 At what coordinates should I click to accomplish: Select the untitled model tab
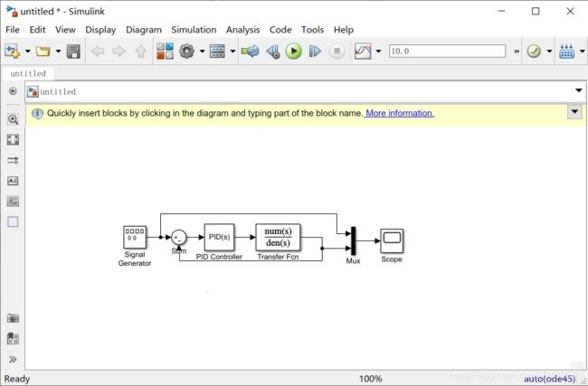28,73
